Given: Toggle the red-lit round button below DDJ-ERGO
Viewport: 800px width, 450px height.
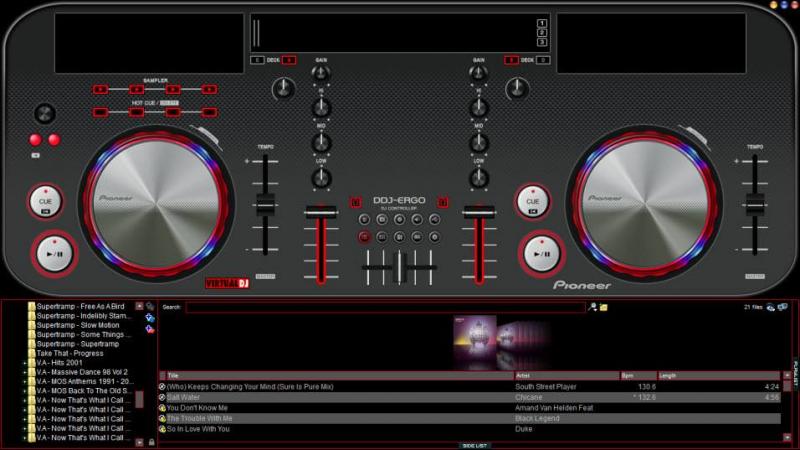Looking at the screenshot, I should (364, 237).
